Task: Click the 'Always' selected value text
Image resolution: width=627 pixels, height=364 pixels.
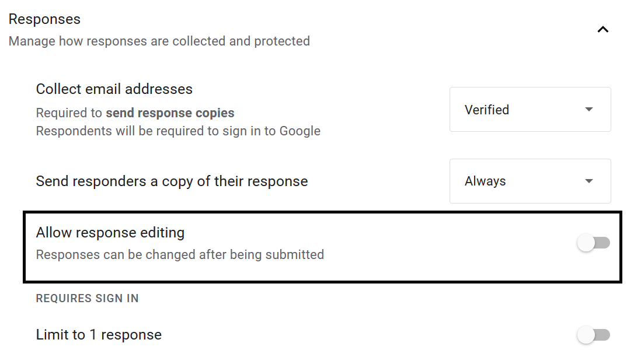Action: click(x=485, y=181)
